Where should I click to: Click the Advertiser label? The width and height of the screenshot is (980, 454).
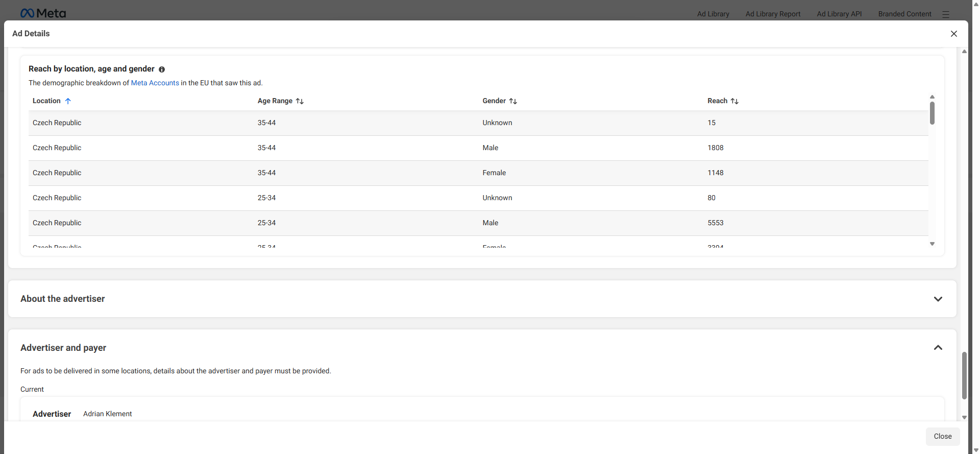pos(52,414)
